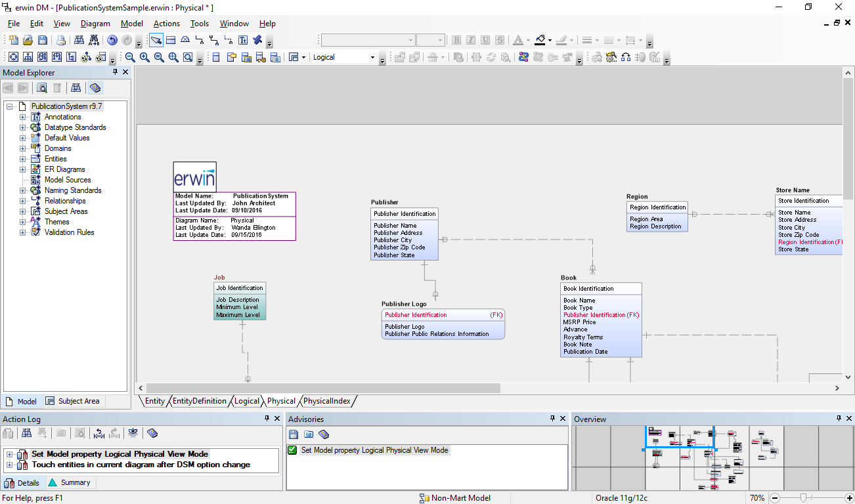855x504 pixels.
Task: Click the binoculars search icon in Action Log
Action: pyautogui.click(x=26, y=433)
